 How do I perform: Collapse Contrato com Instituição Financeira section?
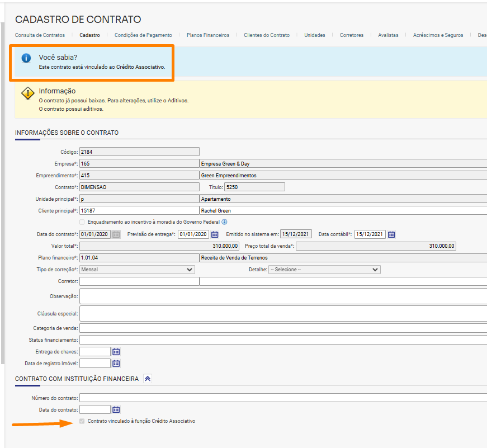click(148, 379)
